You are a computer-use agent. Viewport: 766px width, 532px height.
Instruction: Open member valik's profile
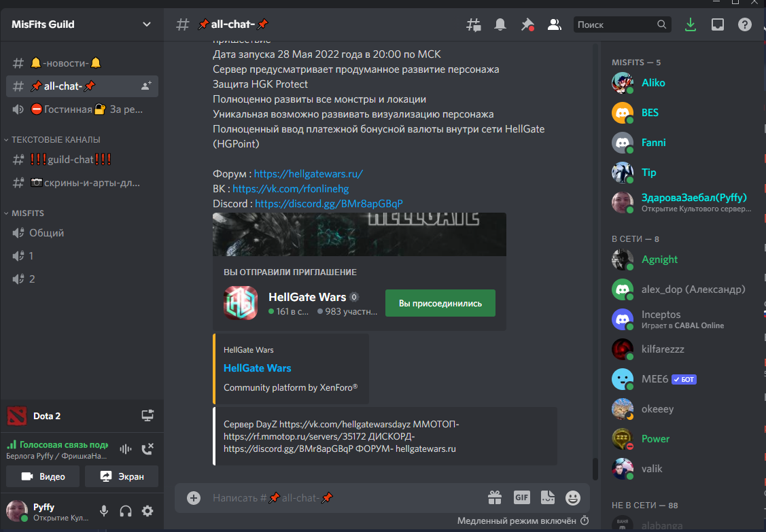point(682,469)
